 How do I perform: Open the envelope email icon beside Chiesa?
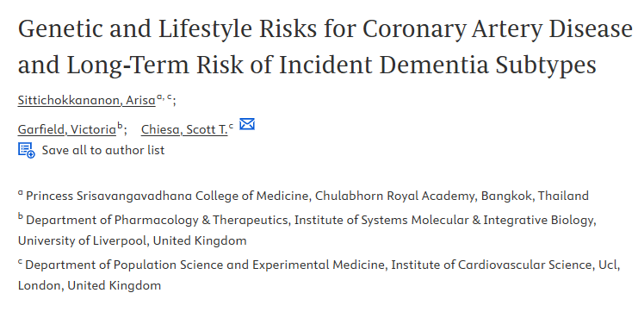click(247, 124)
